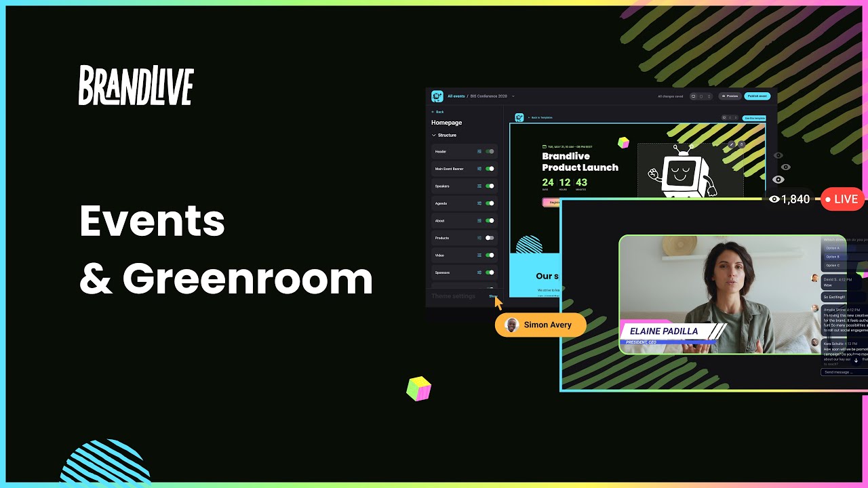Select desktop icon in template preview bar

[x=725, y=118]
